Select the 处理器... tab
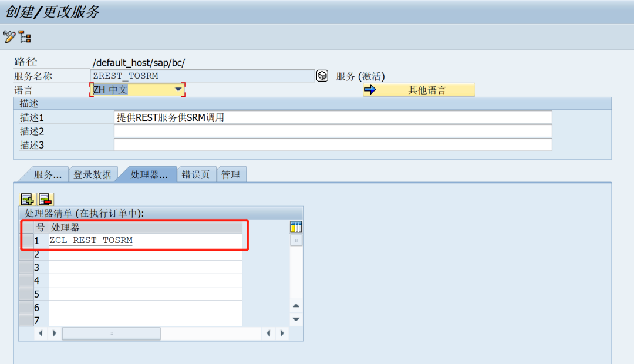This screenshot has height=364, width=634. [149, 175]
